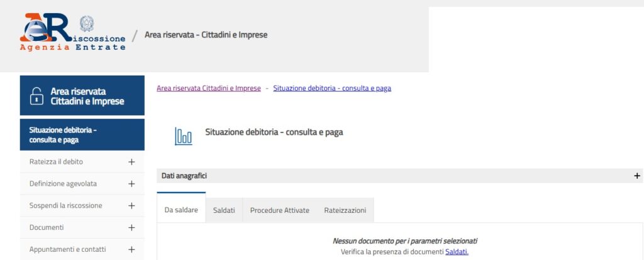The image size is (644, 260).
Task: Open the Procedure Attivate tab
Action: (x=279, y=210)
